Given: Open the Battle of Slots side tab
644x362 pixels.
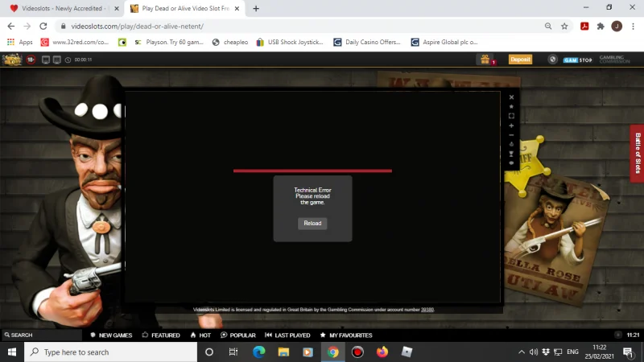Looking at the screenshot, I should point(637,153).
